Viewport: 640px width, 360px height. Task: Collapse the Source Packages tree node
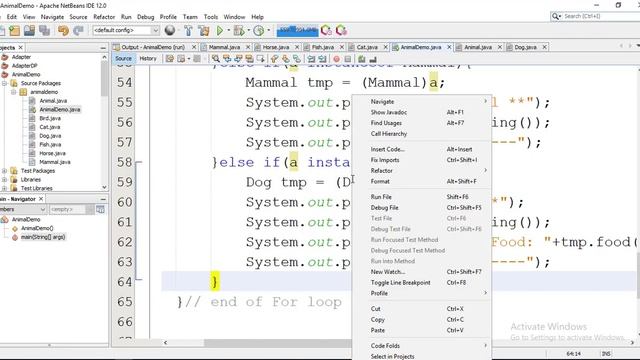tap(4, 83)
